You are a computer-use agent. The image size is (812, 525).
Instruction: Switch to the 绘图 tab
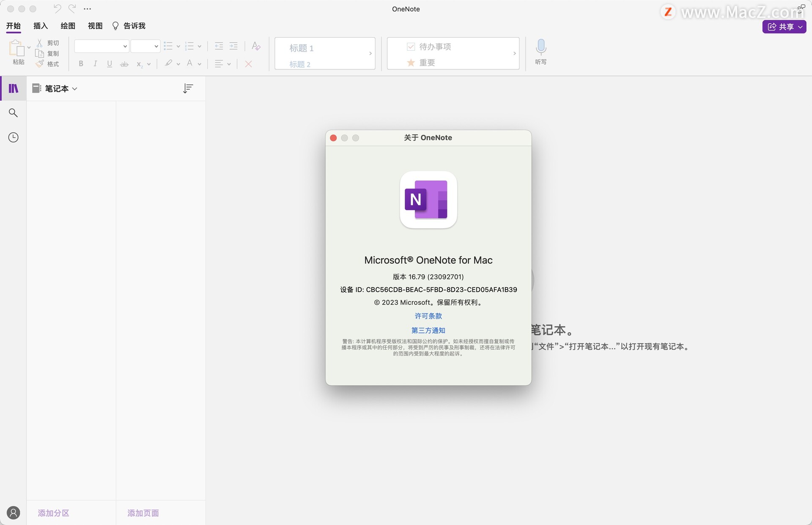coord(68,26)
